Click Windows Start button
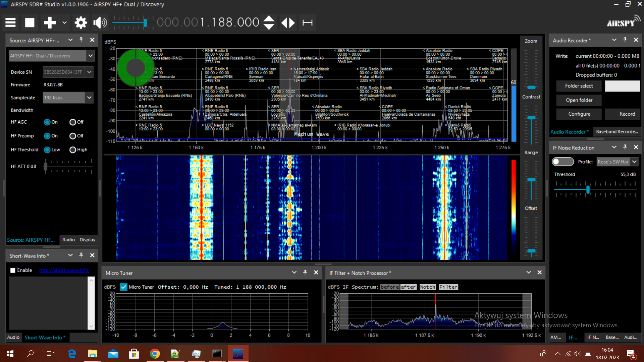The width and height of the screenshot is (644, 362). [x=10, y=354]
